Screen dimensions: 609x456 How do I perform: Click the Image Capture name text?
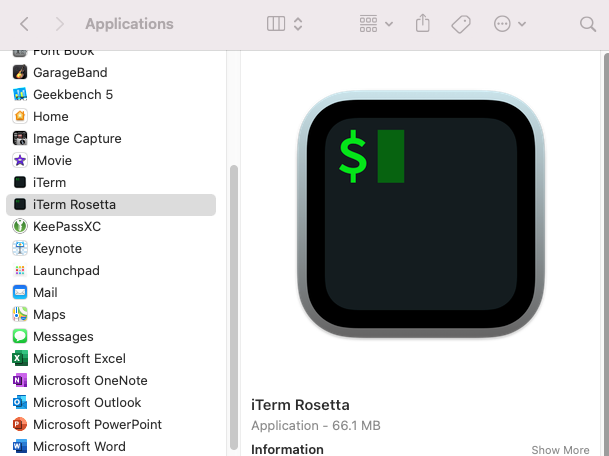[x=77, y=139]
